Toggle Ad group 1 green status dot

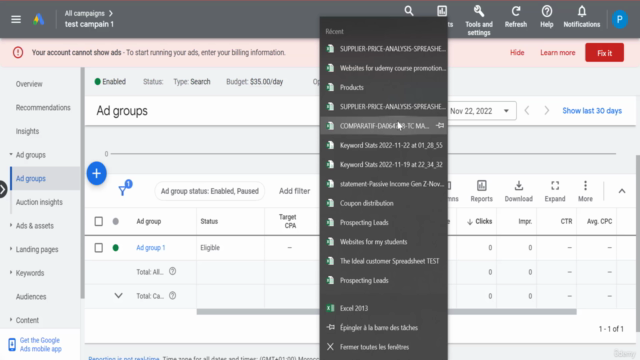click(116, 248)
